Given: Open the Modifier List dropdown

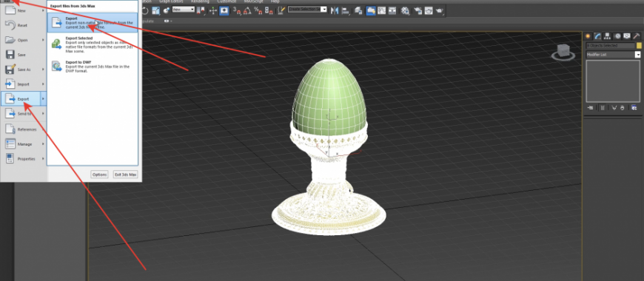Looking at the screenshot, I should coord(613,55).
